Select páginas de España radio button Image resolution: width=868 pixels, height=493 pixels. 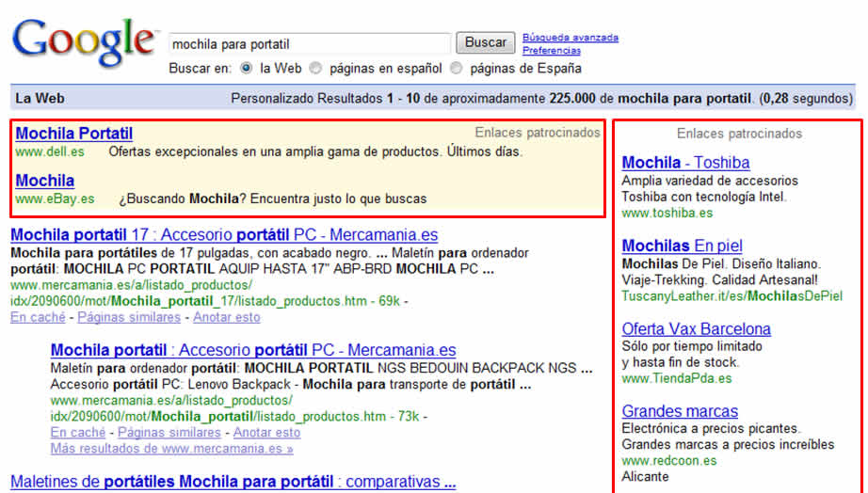[457, 68]
